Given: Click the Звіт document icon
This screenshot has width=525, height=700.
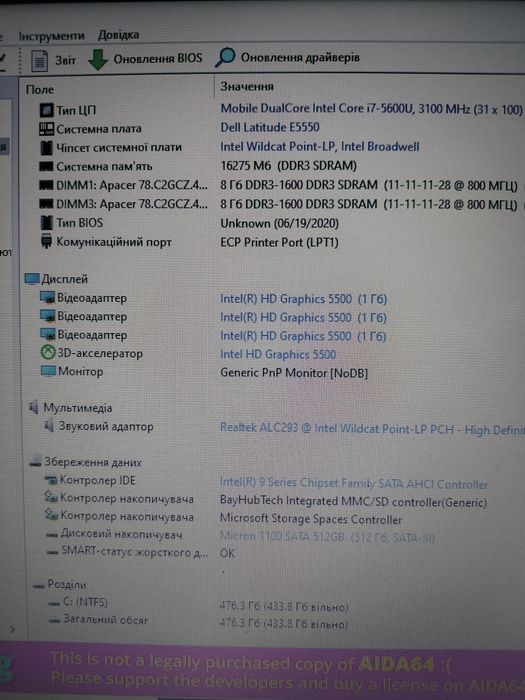Looking at the screenshot, I should (39, 61).
